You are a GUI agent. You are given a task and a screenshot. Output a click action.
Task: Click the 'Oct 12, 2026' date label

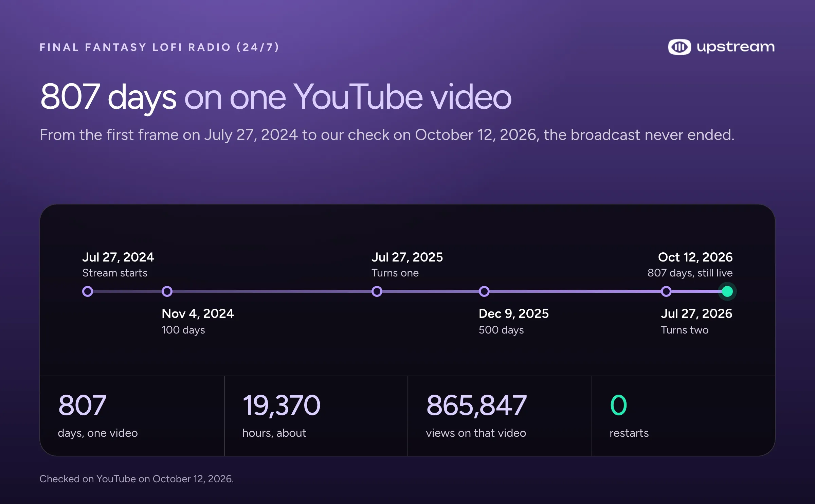click(695, 257)
